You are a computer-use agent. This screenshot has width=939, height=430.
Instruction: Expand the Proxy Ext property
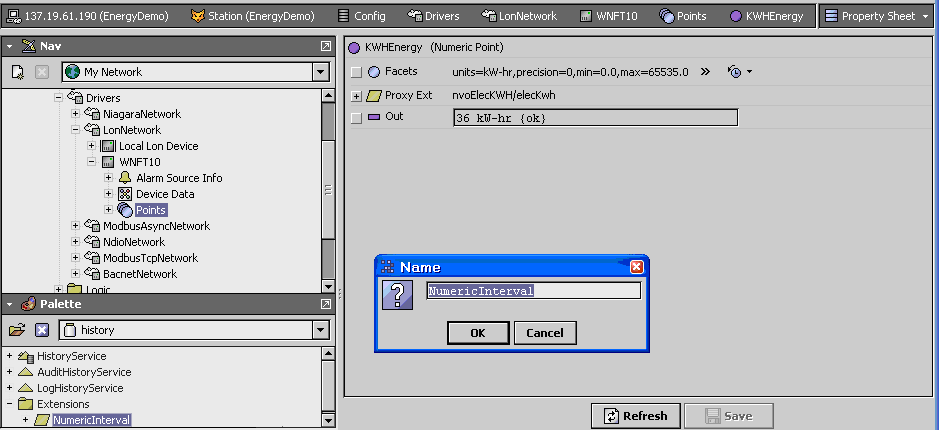[357, 95]
